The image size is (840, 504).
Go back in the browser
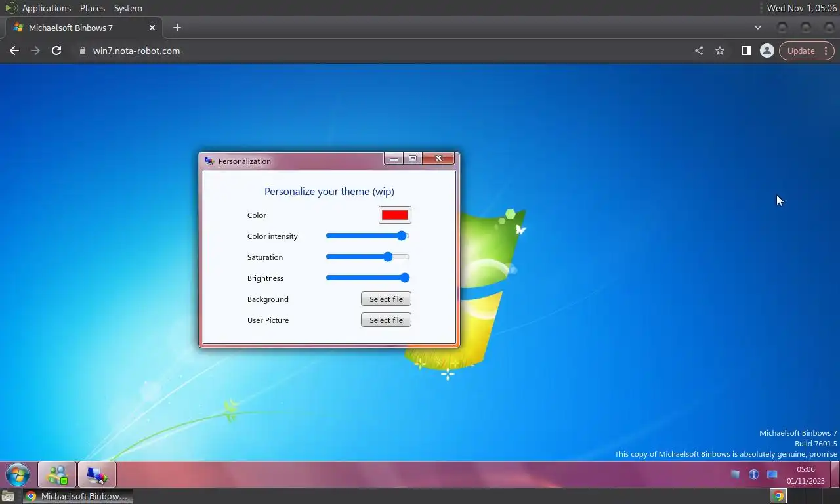14,51
